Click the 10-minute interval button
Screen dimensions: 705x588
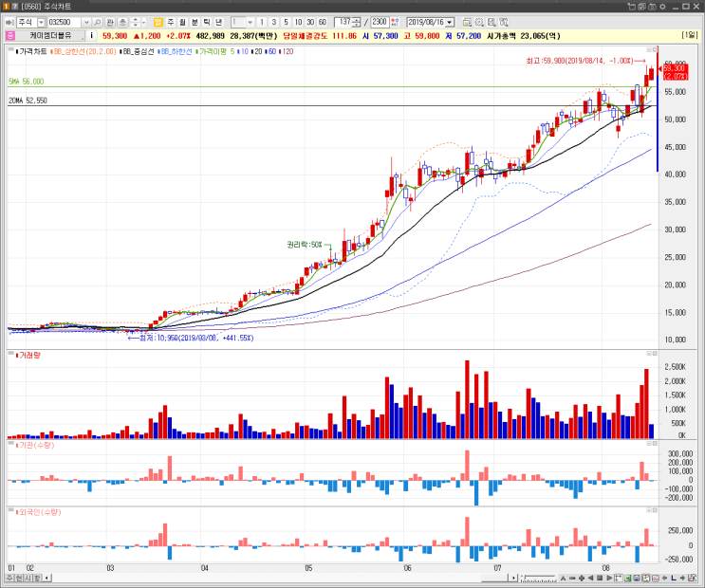click(x=298, y=22)
